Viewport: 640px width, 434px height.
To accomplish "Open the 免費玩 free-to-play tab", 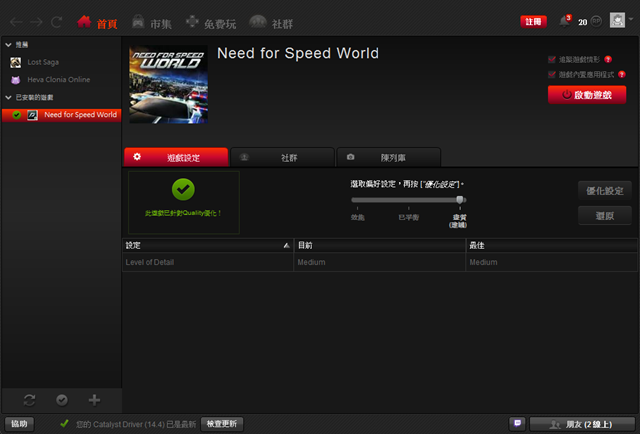I will pyautogui.click(x=211, y=22).
